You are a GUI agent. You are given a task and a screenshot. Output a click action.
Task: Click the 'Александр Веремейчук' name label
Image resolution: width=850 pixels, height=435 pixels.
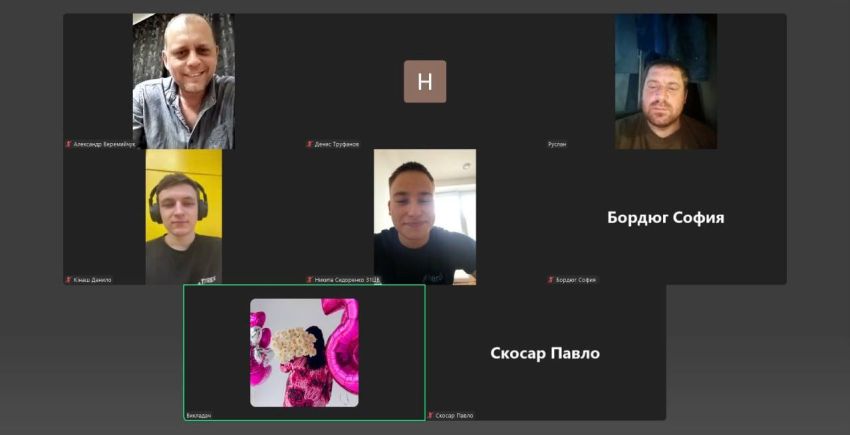[x=104, y=144]
